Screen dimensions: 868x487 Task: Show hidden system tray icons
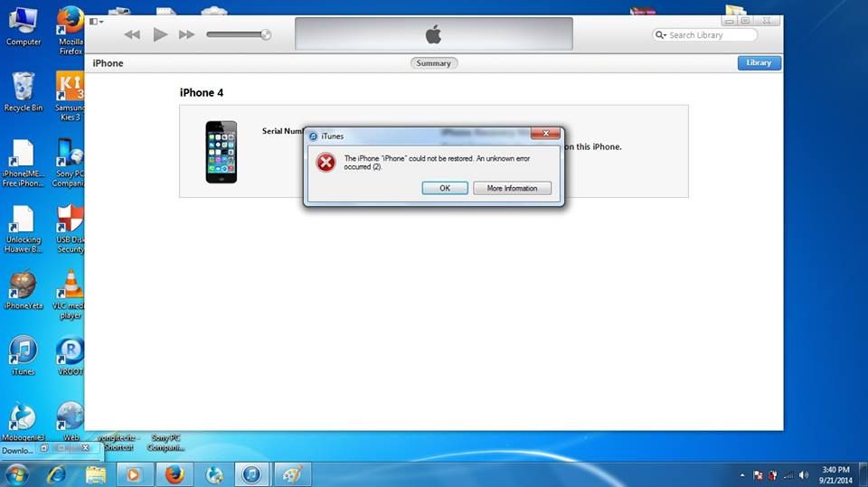(742, 474)
